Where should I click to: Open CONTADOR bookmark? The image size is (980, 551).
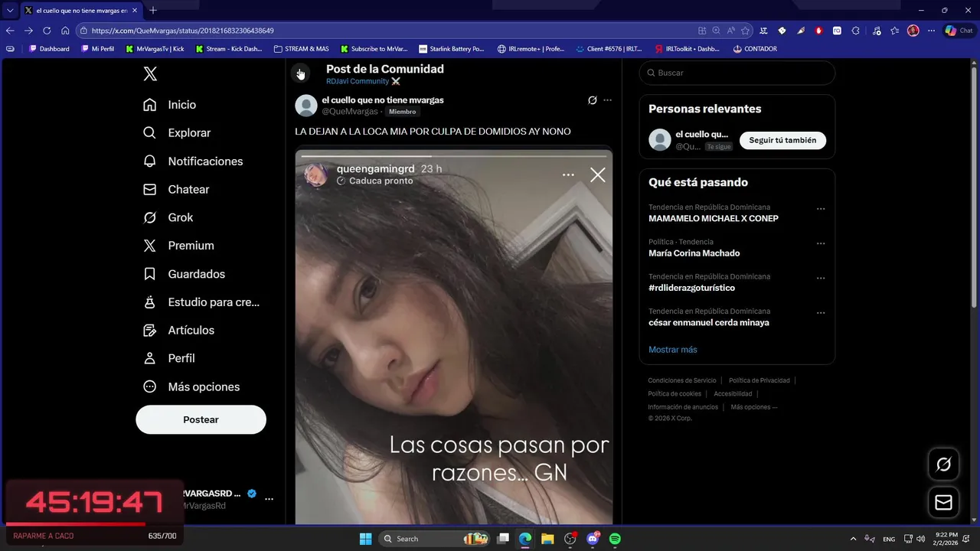point(755,49)
